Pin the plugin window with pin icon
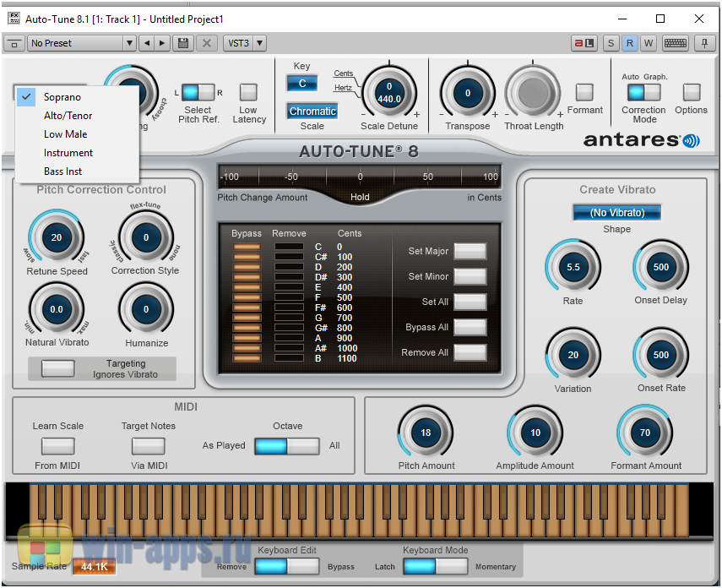 point(704,43)
